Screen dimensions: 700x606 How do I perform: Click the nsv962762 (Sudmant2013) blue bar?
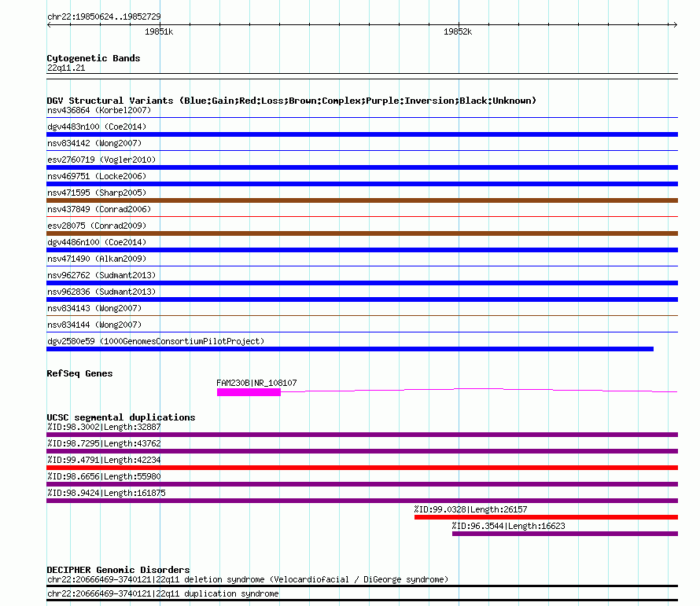(x=362, y=283)
